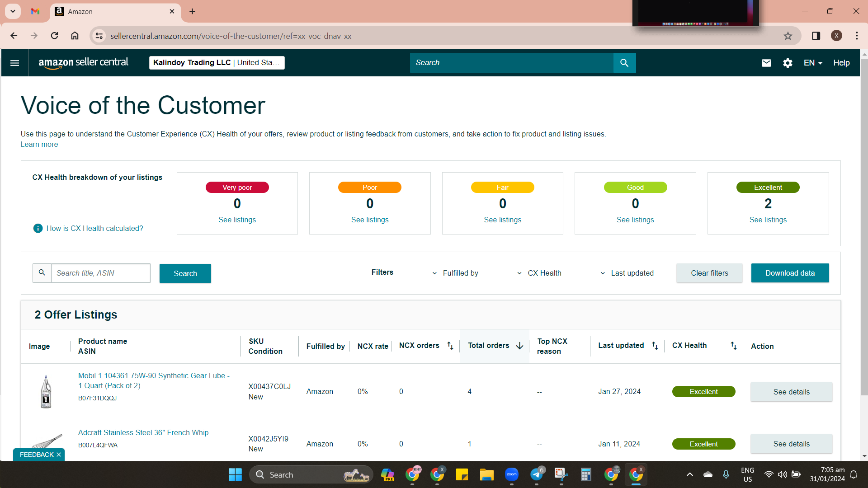
Task: Close the Amazon browser tab
Action: [172, 11]
